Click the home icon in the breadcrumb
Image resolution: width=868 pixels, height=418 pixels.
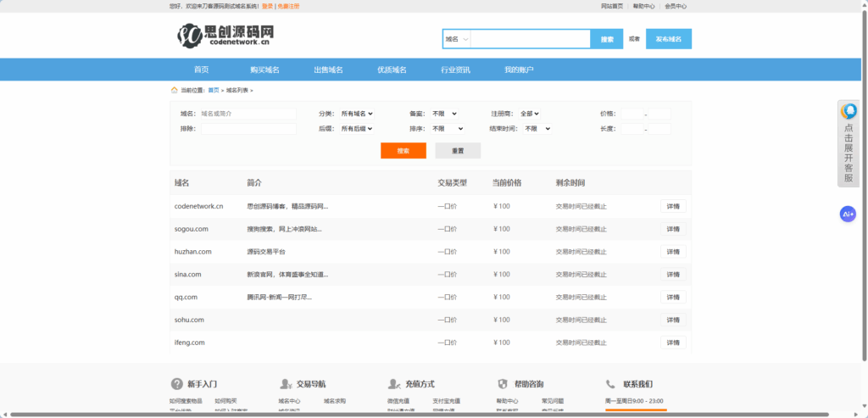tap(175, 89)
